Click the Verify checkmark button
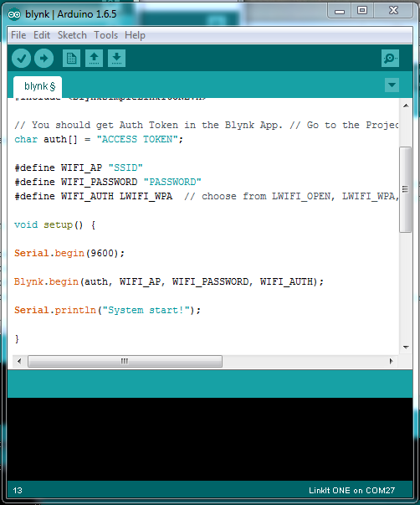This screenshot has height=505, width=420. click(21, 59)
